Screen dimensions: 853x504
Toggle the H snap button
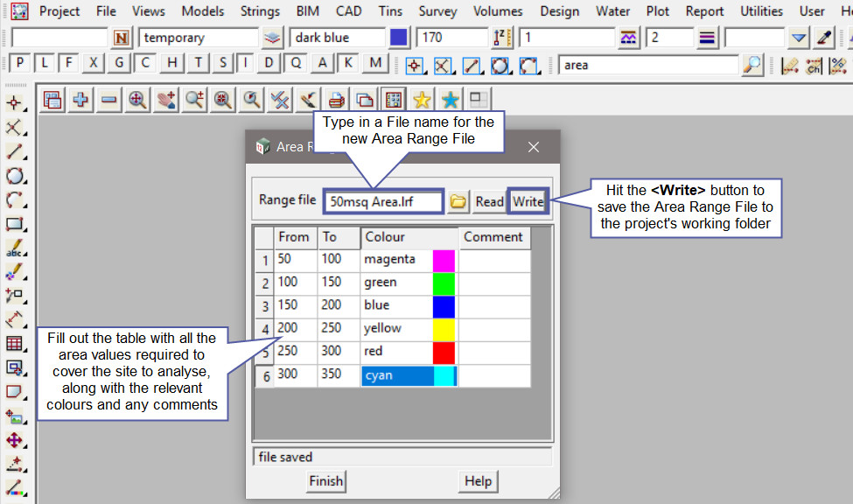tap(171, 63)
